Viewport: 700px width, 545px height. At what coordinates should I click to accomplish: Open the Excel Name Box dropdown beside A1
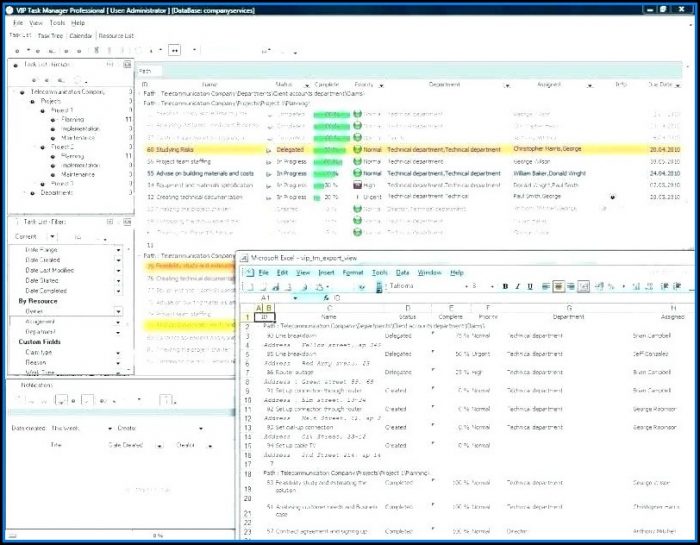[295, 298]
